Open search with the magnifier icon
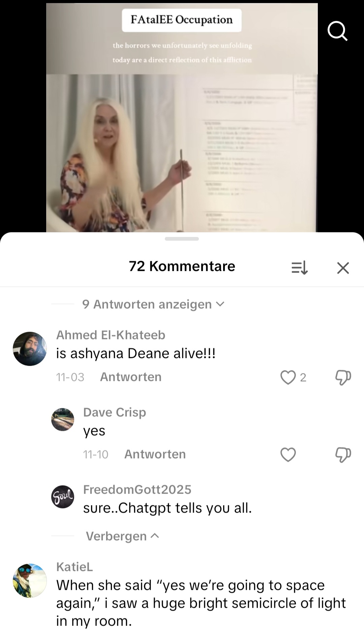The width and height of the screenshot is (364, 631). pyautogui.click(x=337, y=31)
